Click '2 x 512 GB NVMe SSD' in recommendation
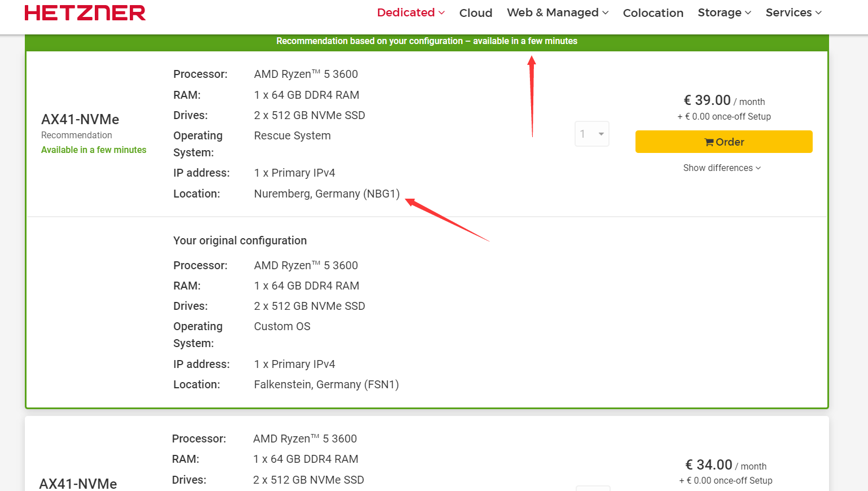 tap(309, 115)
